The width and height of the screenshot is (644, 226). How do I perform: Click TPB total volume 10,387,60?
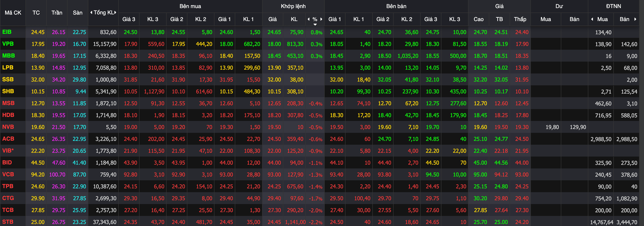point(104,186)
